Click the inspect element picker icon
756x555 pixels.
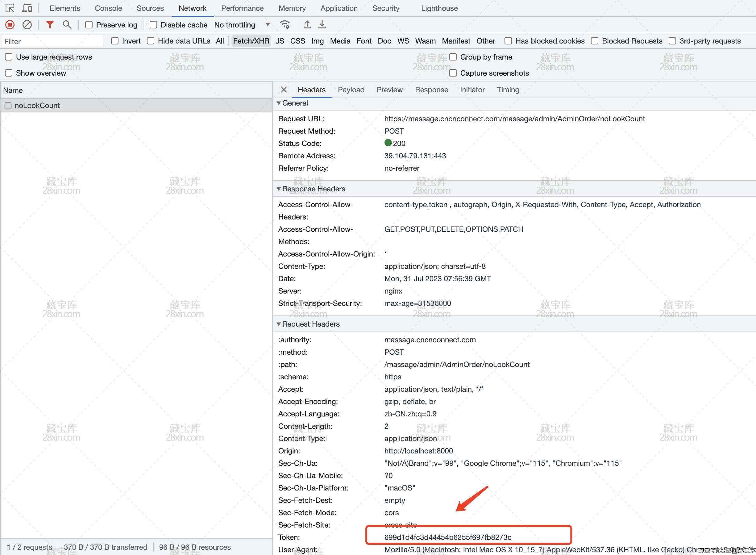pos(10,8)
